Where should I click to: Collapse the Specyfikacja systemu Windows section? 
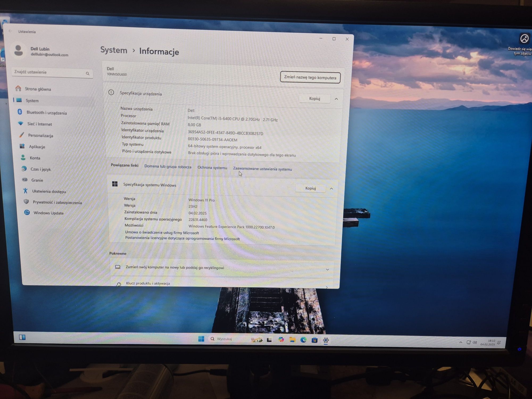(331, 189)
